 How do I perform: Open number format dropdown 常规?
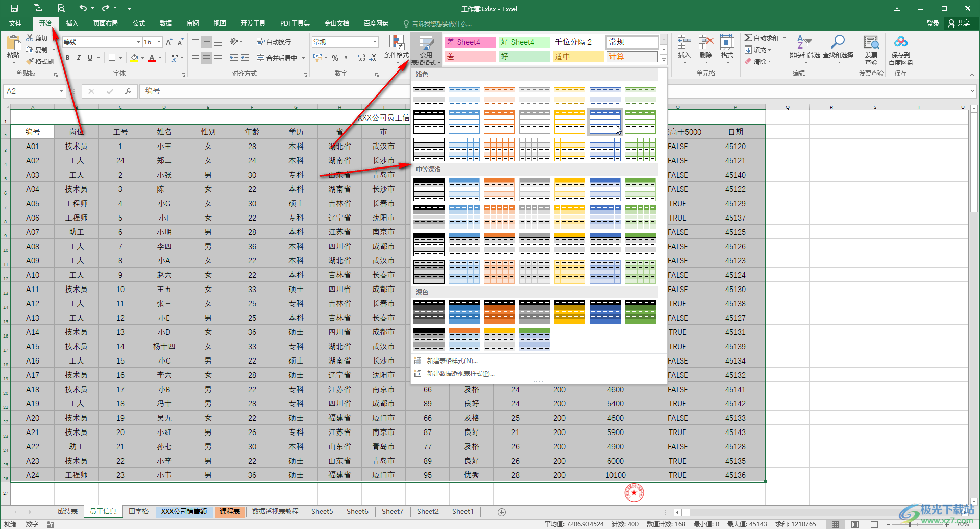pos(375,42)
